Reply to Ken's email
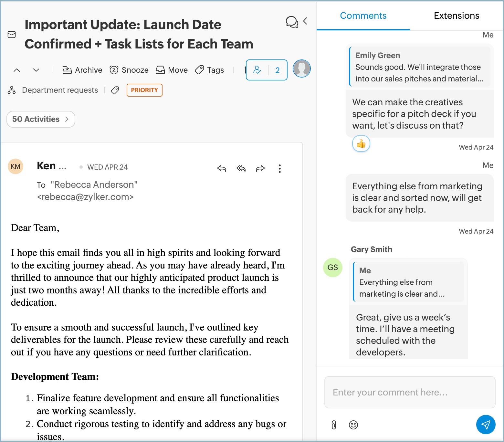 (222, 168)
